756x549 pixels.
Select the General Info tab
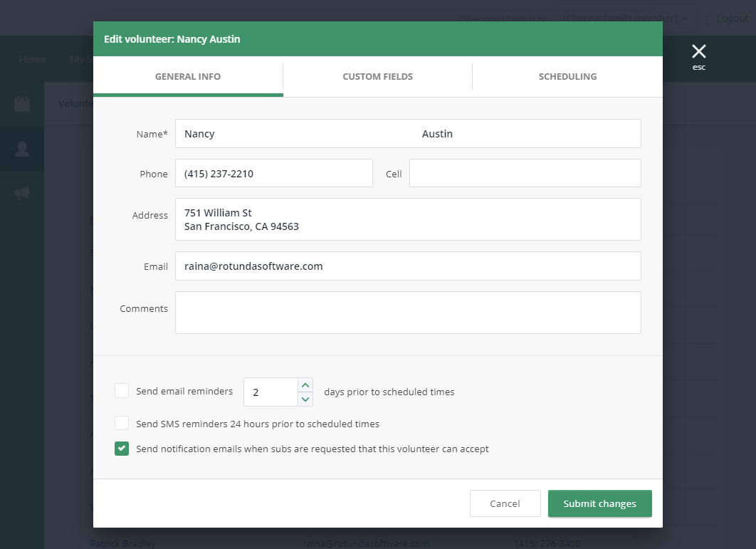pyautogui.click(x=188, y=77)
